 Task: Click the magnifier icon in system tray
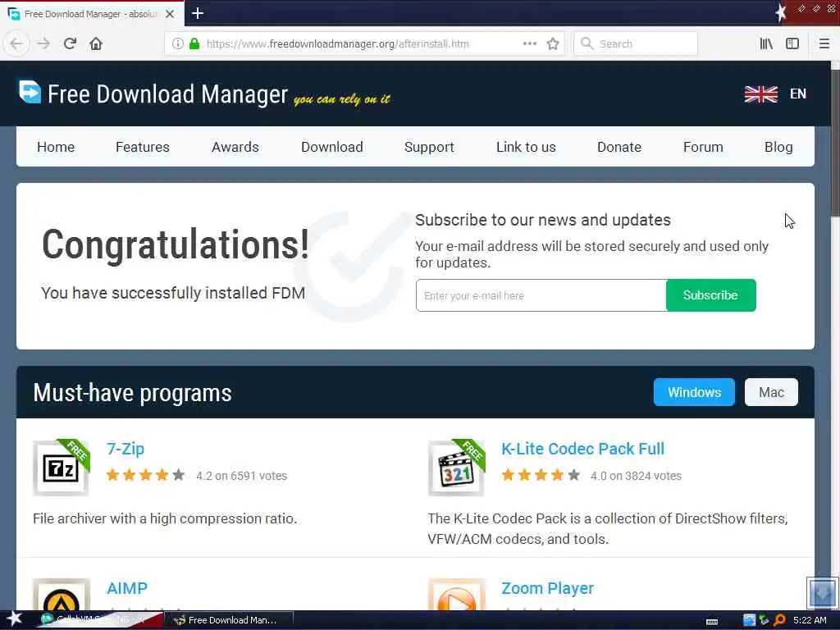click(x=779, y=620)
